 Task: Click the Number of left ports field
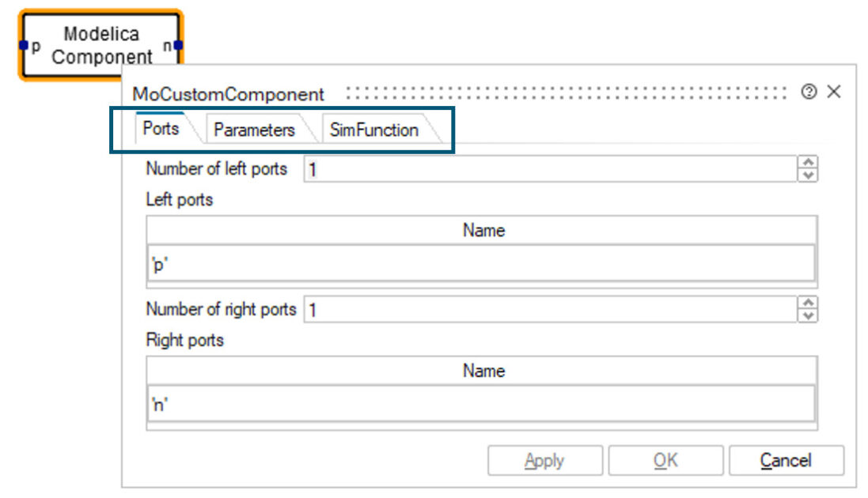pyautogui.click(x=550, y=169)
